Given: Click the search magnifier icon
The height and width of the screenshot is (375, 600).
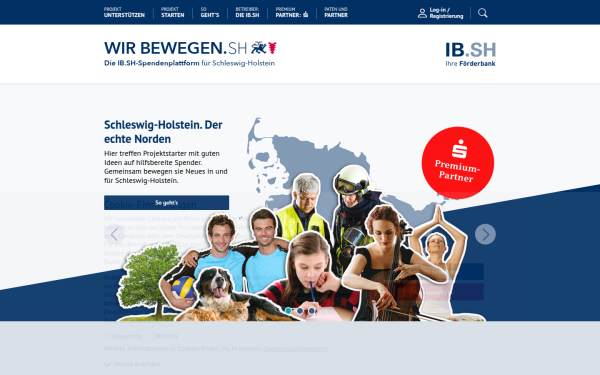Looking at the screenshot, I should pos(483,13).
